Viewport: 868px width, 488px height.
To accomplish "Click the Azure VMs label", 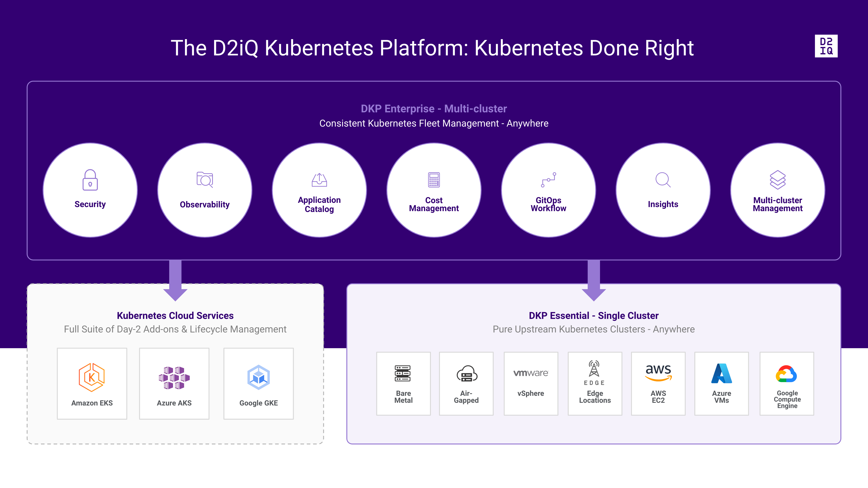I will tap(721, 397).
